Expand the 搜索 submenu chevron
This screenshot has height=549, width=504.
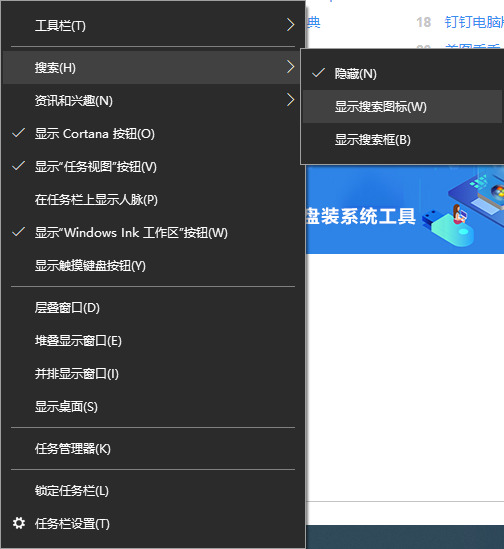(x=290, y=67)
